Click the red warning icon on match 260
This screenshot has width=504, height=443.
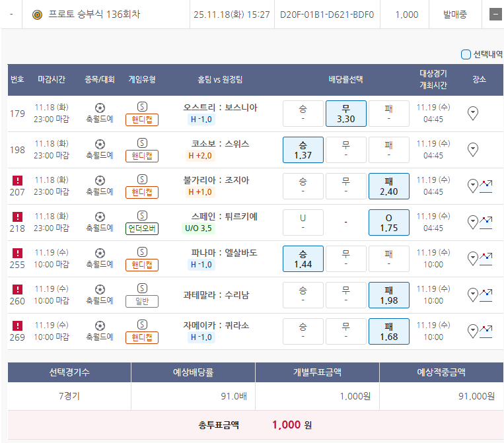tap(18, 289)
